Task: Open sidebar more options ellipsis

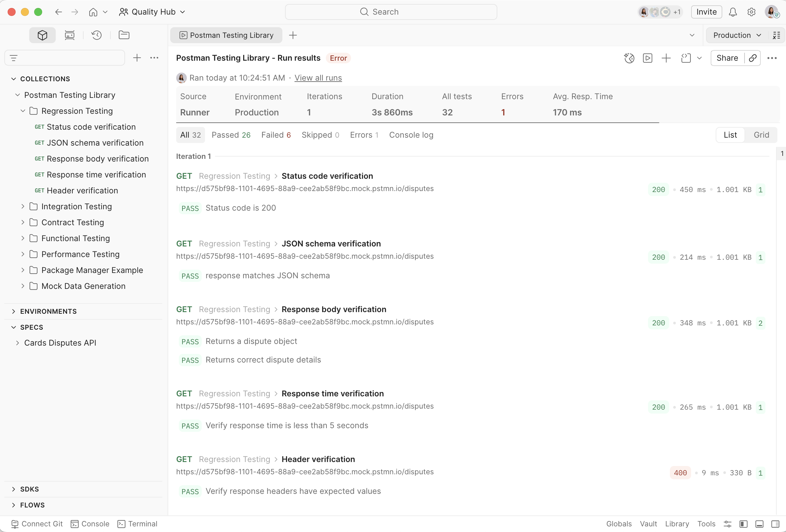Action: [154, 58]
